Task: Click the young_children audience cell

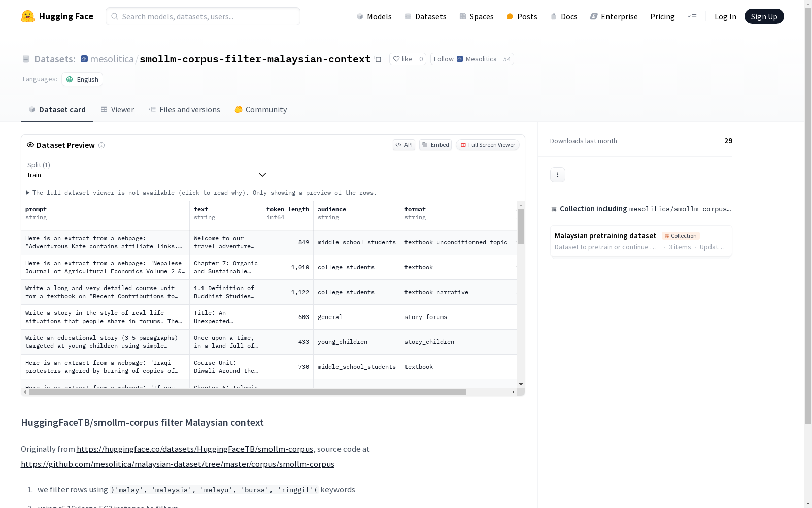Action: 357,342
